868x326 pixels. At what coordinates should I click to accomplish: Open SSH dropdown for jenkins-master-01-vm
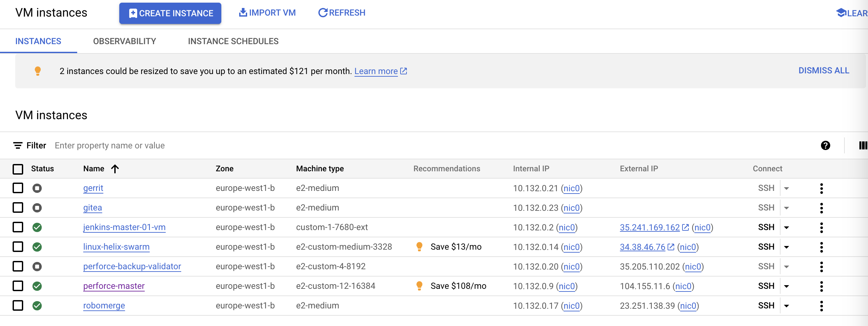787,227
